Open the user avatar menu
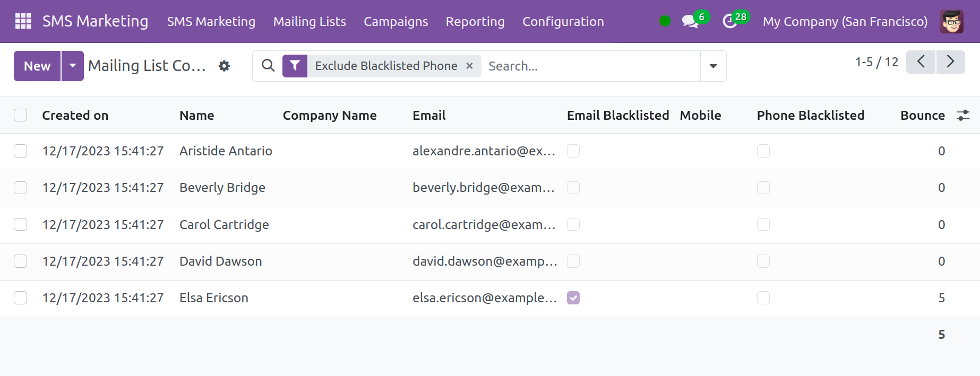This screenshot has width=980, height=376. pos(951,21)
